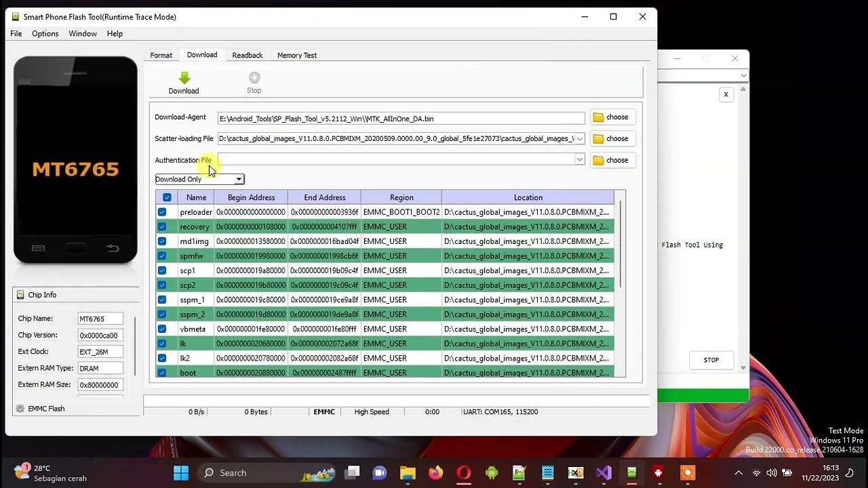Open the Download Only mode dropdown
This screenshot has width=868, height=488.
(x=199, y=179)
